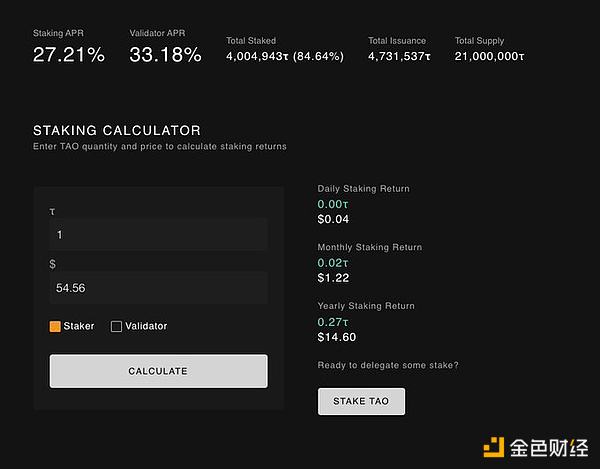Check the Validator checkbox
Viewport: 600px width, 469px height.
[x=116, y=326]
